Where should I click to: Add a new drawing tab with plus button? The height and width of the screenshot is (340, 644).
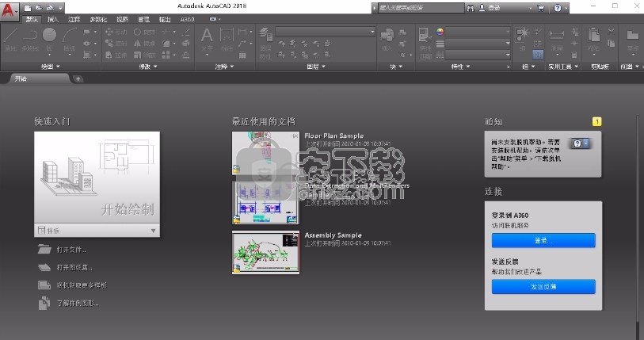[78, 78]
